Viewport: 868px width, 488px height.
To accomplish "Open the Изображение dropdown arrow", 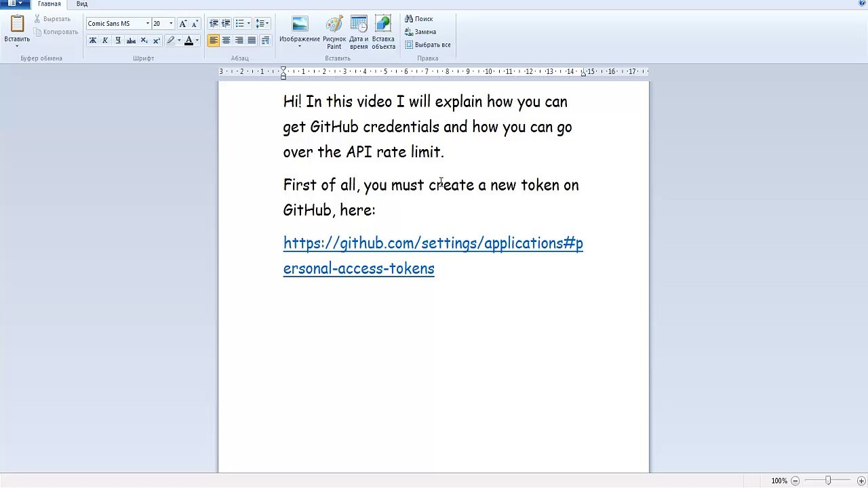I will tap(300, 47).
